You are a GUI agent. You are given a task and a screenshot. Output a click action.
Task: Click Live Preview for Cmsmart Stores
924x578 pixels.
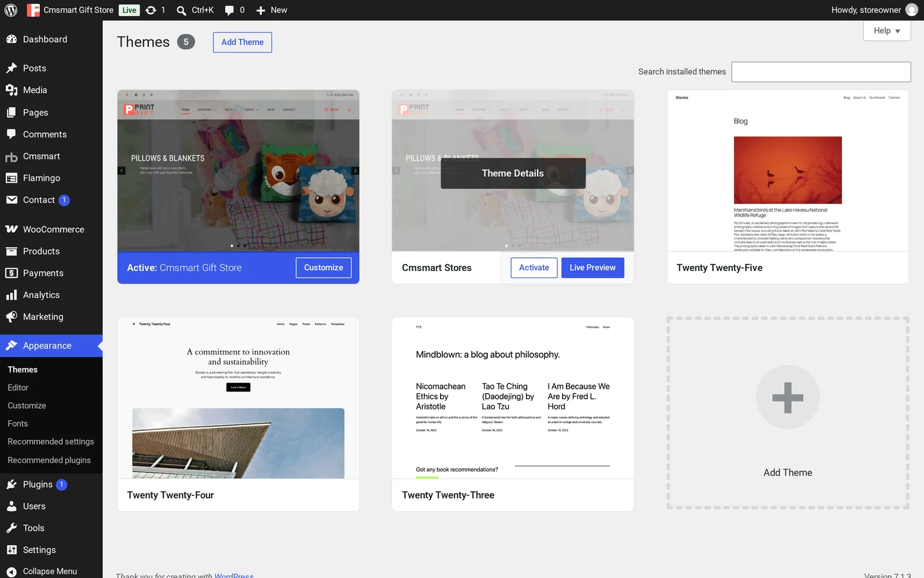pyautogui.click(x=593, y=268)
